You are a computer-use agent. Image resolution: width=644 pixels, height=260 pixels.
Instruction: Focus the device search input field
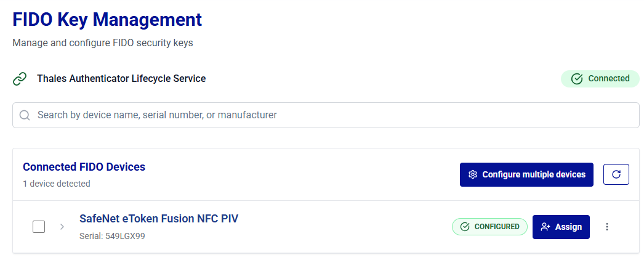click(x=332, y=115)
